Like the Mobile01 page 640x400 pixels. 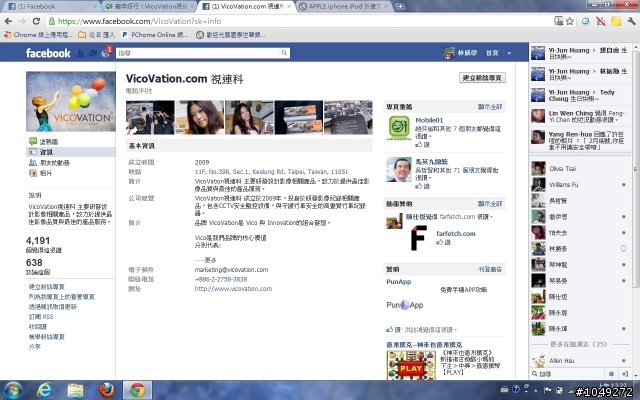[x=422, y=144]
